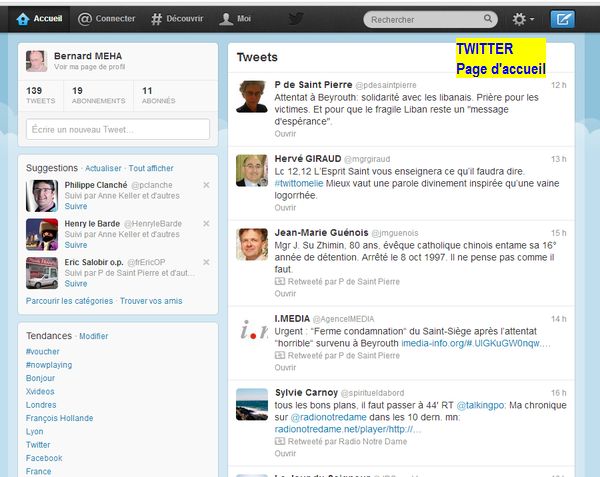Click the Twitter bird logo in top bar

tap(296, 18)
